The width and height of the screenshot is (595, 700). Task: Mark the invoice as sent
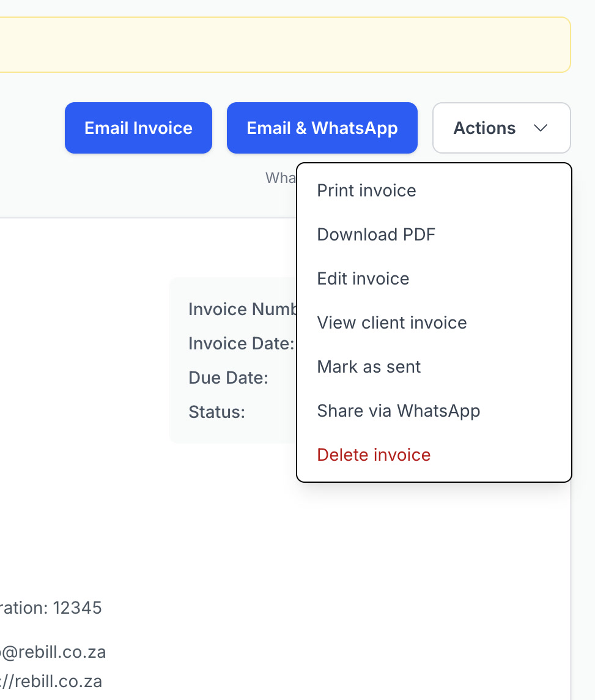click(x=369, y=367)
